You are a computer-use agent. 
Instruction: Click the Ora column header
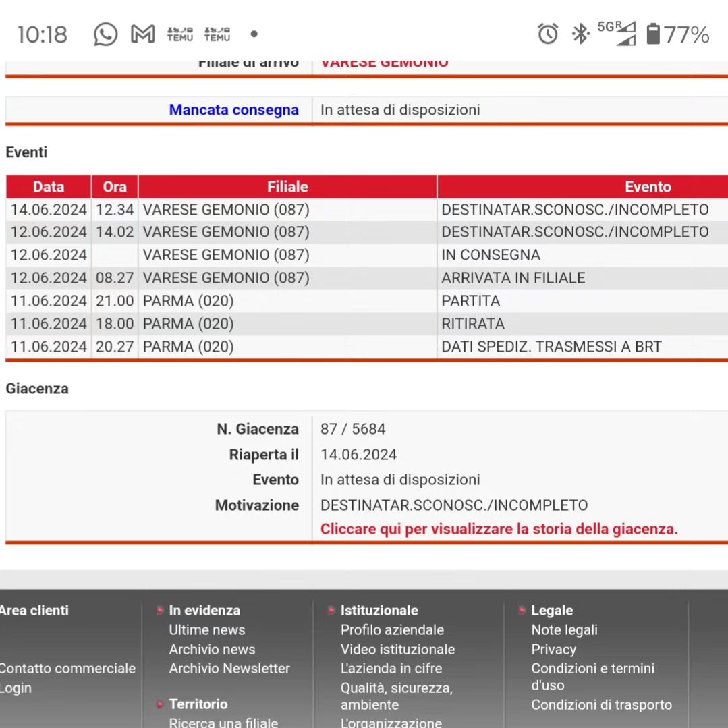pyautogui.click(x=115, y=187)
